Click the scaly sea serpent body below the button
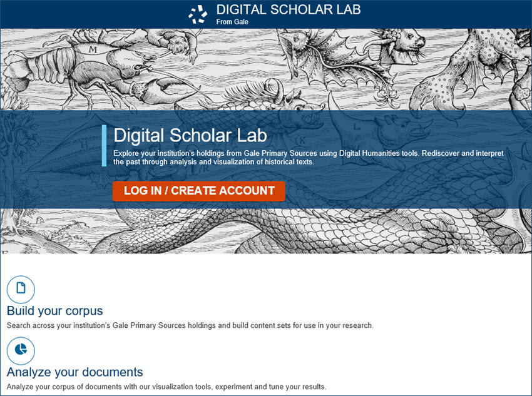 tap(339, 231)
